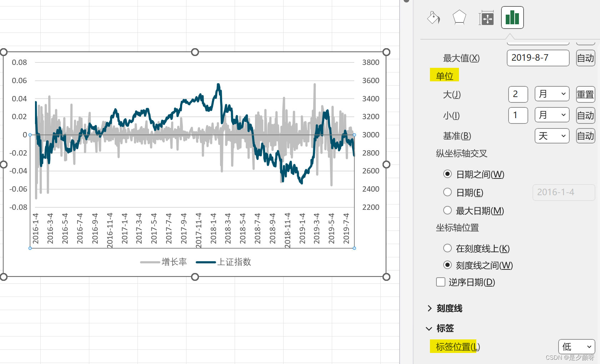Click the chart's top-center resize handle
The height and width of the screenshot is (364, 600).
(x=195, y=52)
